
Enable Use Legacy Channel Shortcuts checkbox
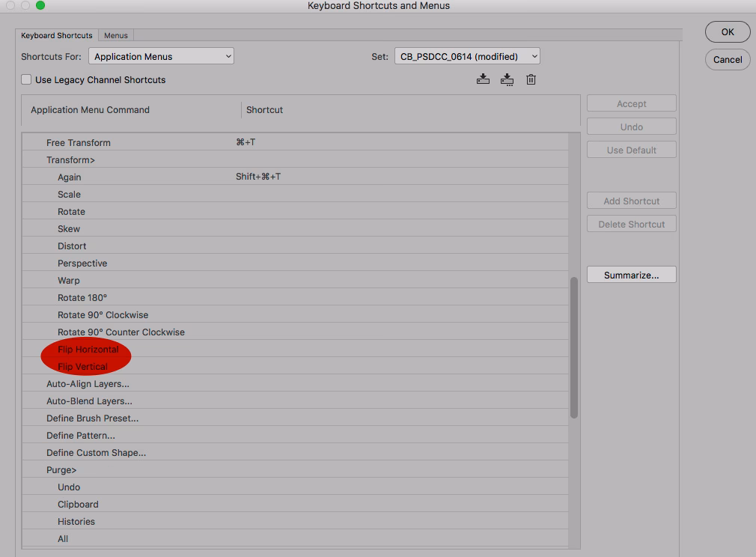pyautogui.click(x=27, y=79)
